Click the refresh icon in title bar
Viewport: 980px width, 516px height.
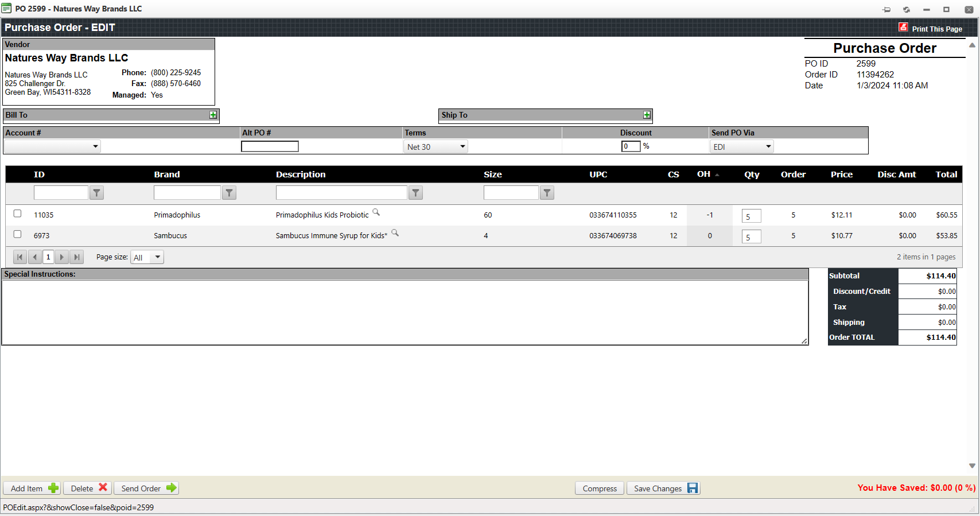[907, 9]
